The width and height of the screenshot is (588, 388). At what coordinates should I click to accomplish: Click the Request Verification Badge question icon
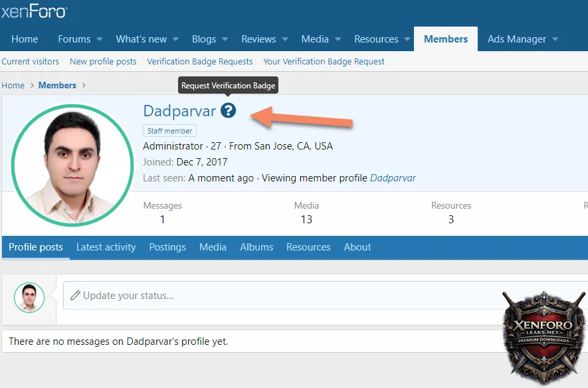229,110
